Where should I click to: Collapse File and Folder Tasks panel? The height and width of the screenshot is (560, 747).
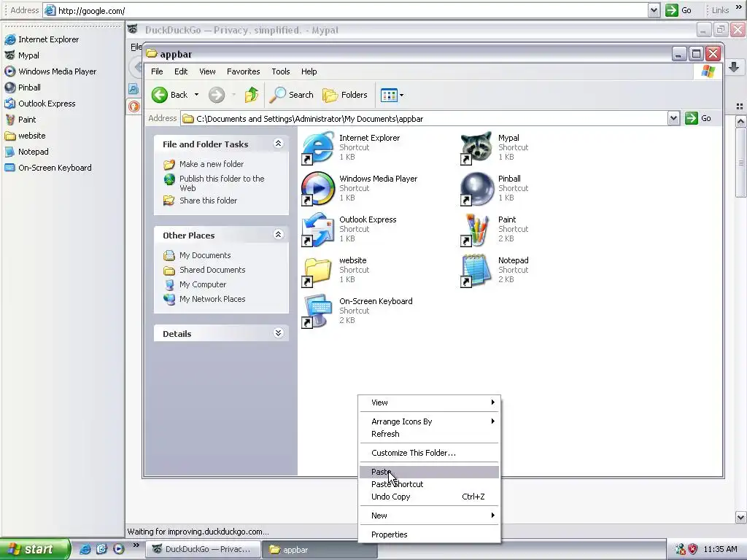point(278,144)
